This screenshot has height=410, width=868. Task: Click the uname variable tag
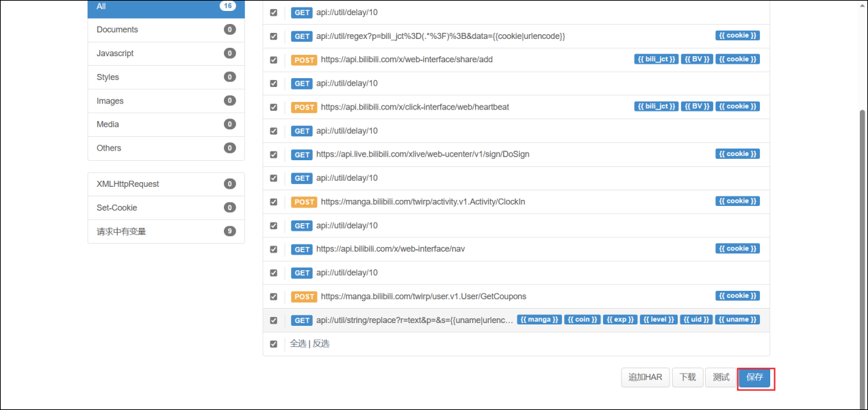737,320
